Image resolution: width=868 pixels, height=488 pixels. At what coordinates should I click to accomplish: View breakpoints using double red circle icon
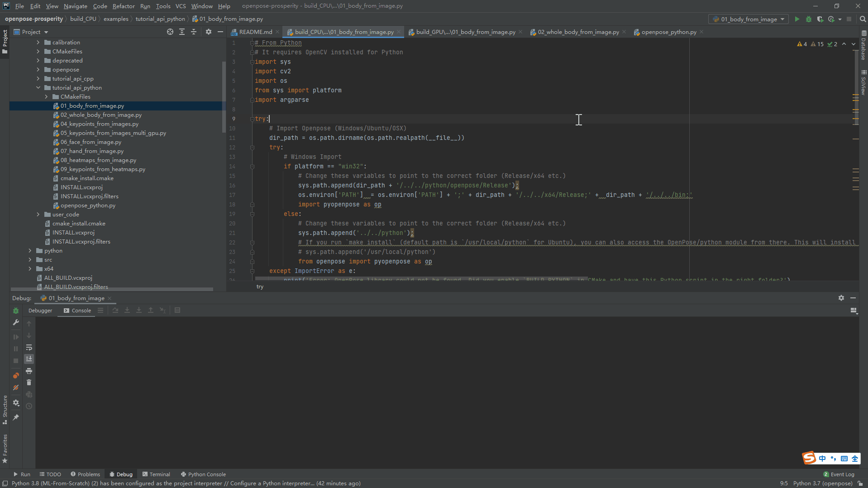coord(16,376)
